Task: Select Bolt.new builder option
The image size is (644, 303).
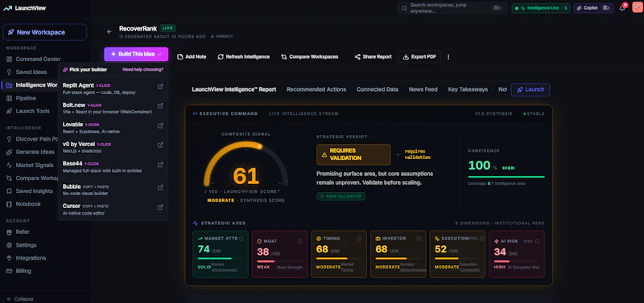Action: coord(113,109)
